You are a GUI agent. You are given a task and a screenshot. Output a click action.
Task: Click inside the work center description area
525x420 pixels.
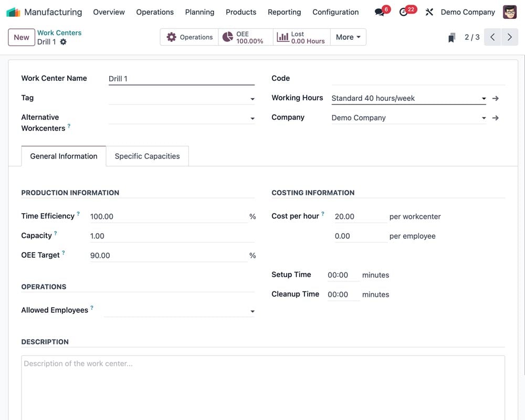tap(262, 383)
